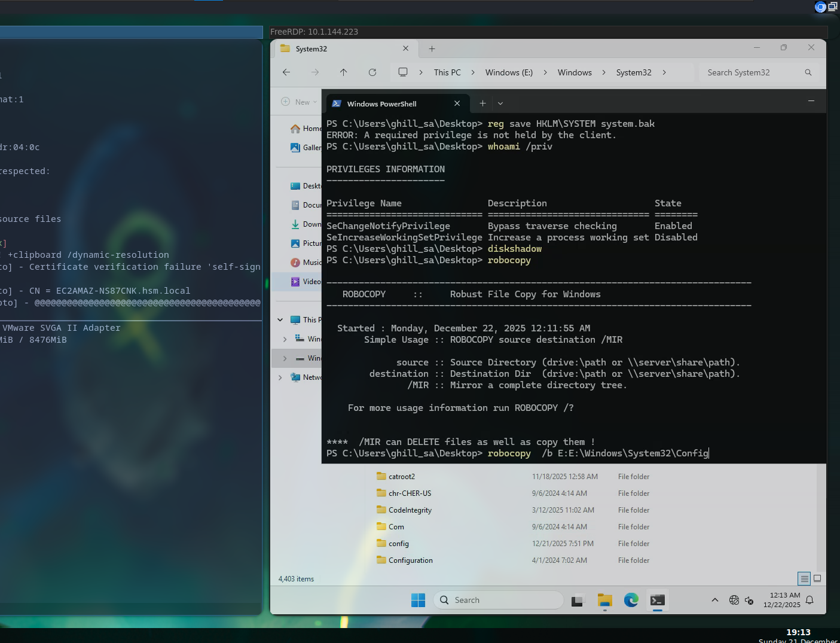Expand the Network tree node
This screenshot has width=840, height=643.
280,377
